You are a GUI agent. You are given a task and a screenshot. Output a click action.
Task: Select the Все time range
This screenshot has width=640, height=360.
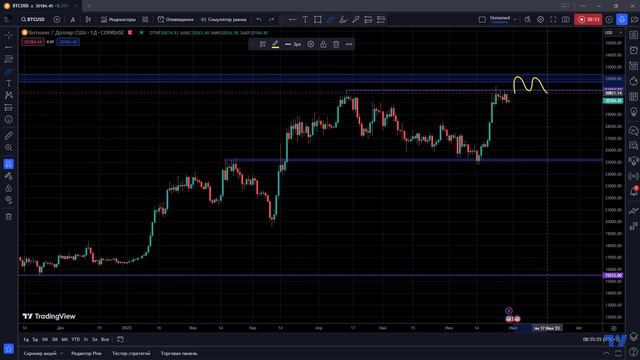tap(105, 340)
